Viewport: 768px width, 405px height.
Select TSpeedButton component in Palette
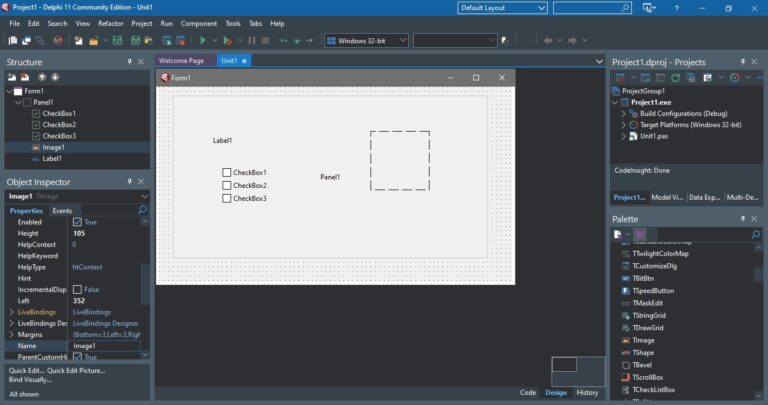coord(653,291)
